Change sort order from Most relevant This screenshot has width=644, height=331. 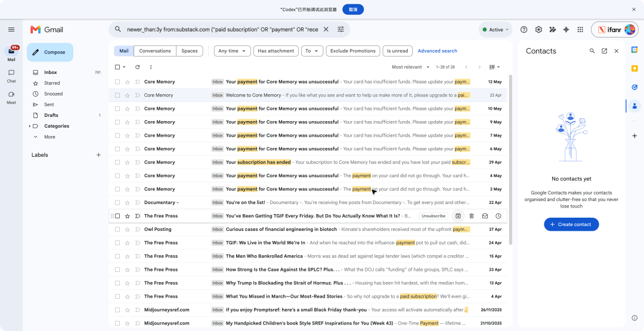click(x=410, y=67)
